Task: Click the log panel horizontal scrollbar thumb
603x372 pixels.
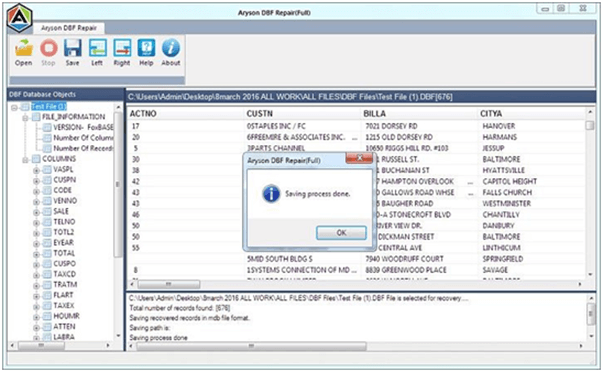Action: pos(251,346)
